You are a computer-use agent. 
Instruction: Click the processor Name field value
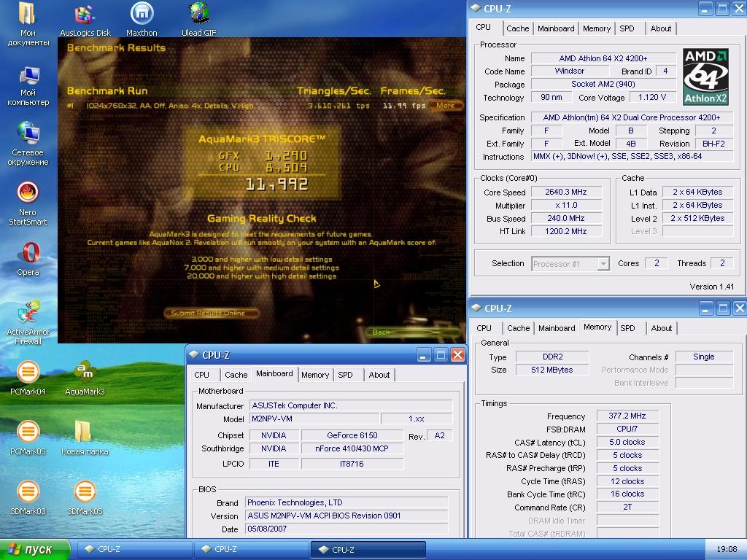pos(603,58)
